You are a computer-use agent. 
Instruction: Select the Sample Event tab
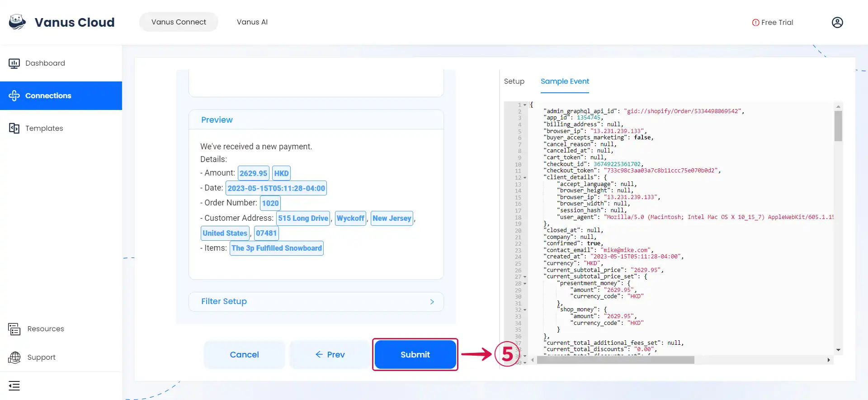[565, 81]
